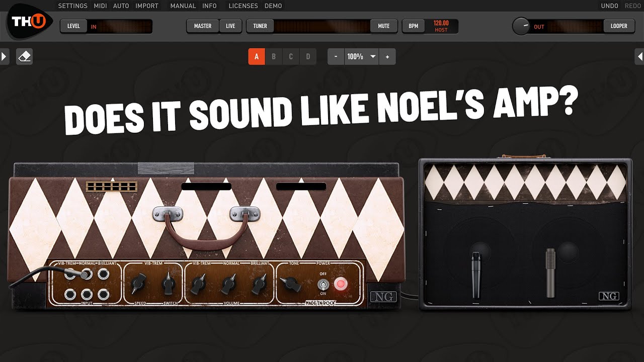The height and width of the screenshot is (362, 644).
Task: Click the NG badge on cabinet
Action: tap(609, 296)
